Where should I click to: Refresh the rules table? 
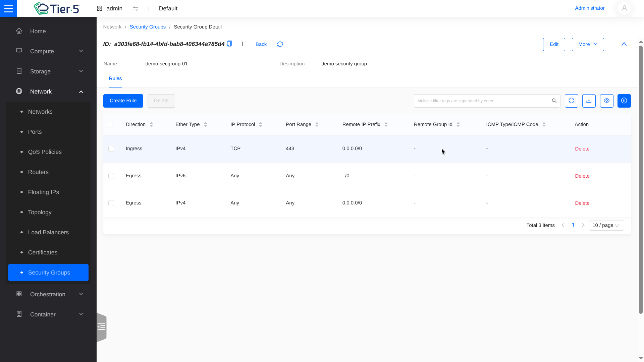(571, 101)
